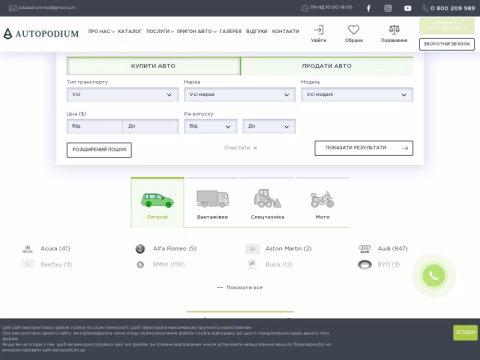Click the Buick brand logo

(252, 265)
